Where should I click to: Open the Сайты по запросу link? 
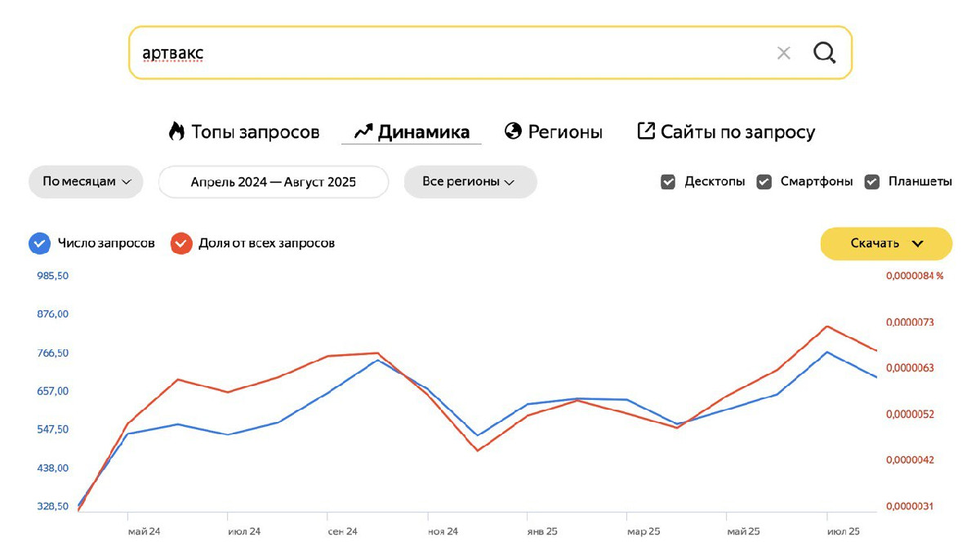tap(737, 131)
